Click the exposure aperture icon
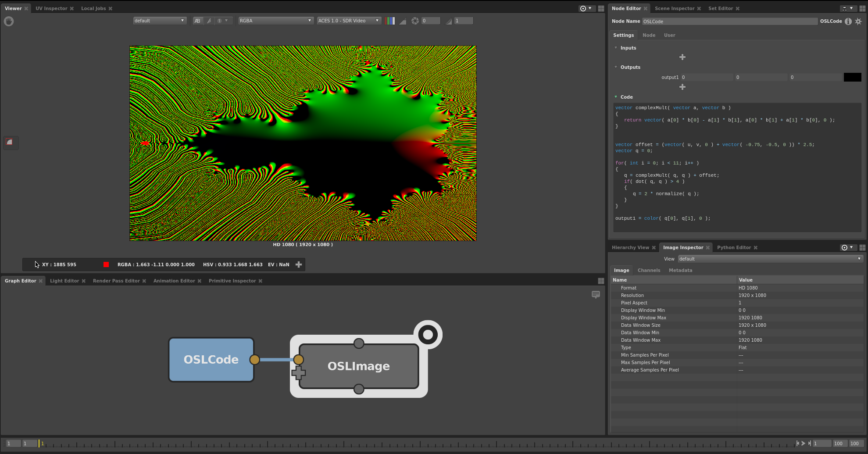 [x=415, y=21]
